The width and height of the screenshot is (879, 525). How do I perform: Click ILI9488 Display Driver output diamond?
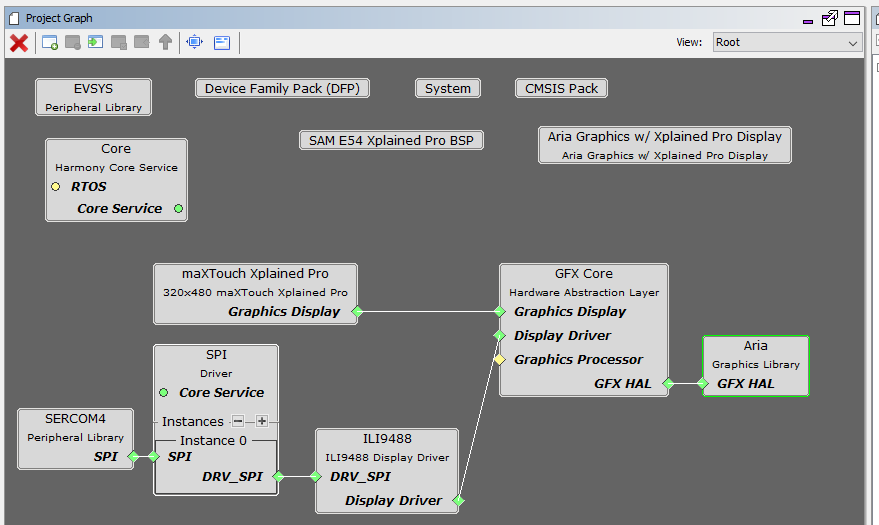pos(458,501)
